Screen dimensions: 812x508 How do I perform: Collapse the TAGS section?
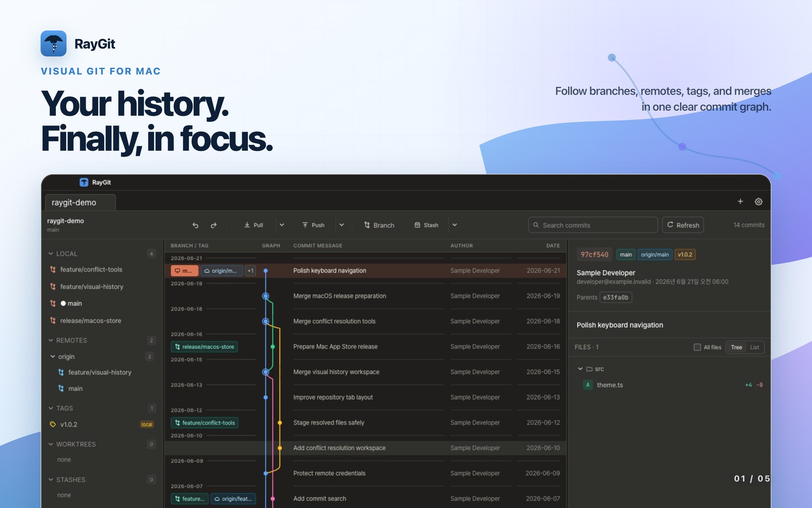(51, 408)
